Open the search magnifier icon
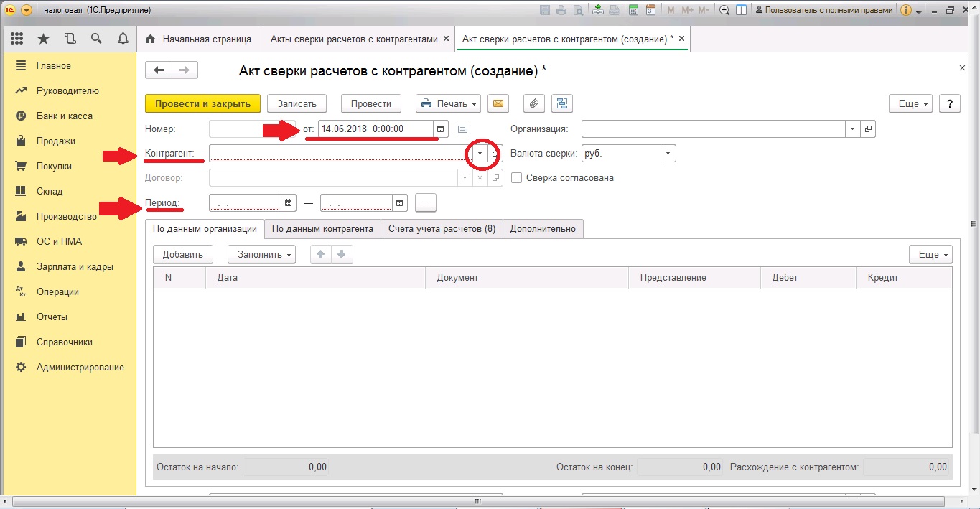Screen dimensions: 980x509 click(x=96, y=39)
